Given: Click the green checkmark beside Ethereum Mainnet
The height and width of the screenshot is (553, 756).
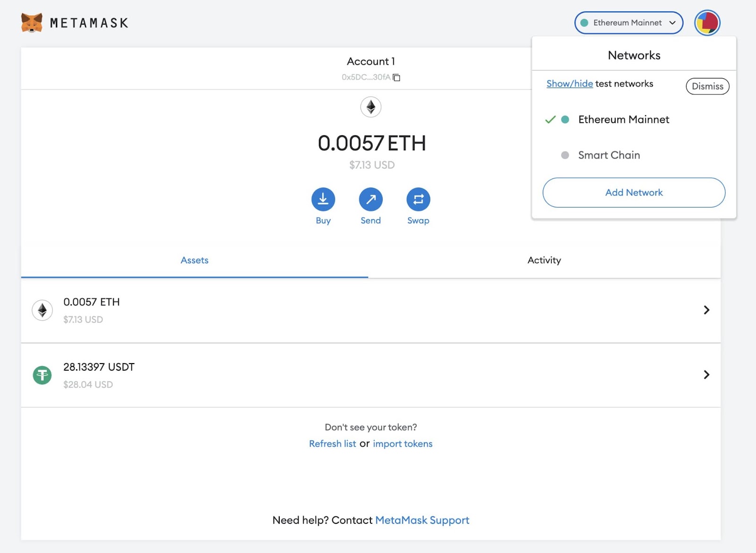Looking at the screenshot, I should click(550, 119).
